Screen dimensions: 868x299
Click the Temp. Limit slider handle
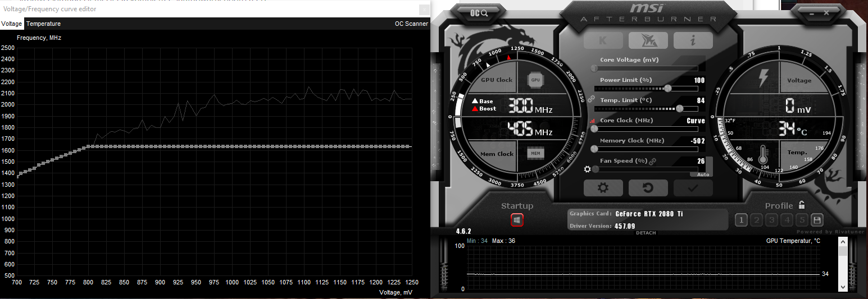(679, 108)
